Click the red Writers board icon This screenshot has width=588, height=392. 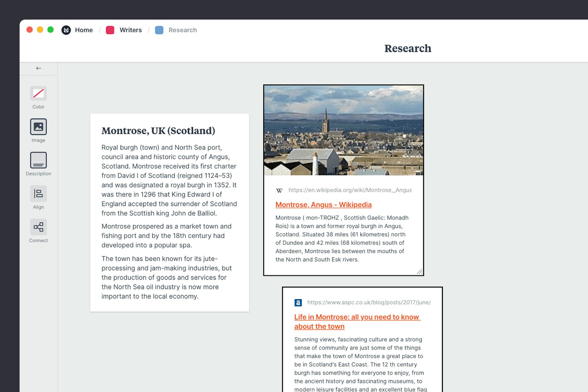tap(110, 30)
